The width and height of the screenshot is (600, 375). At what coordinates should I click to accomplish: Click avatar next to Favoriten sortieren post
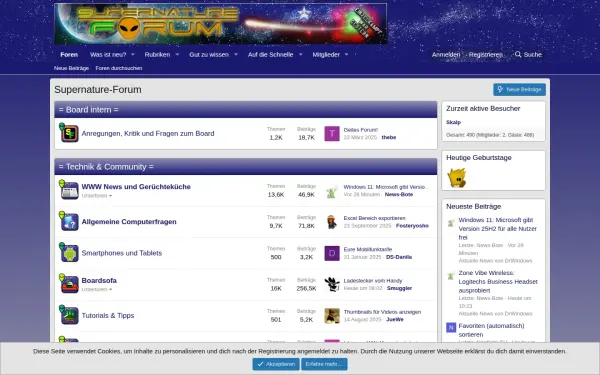pyautogui.click(x=451, y=328)
